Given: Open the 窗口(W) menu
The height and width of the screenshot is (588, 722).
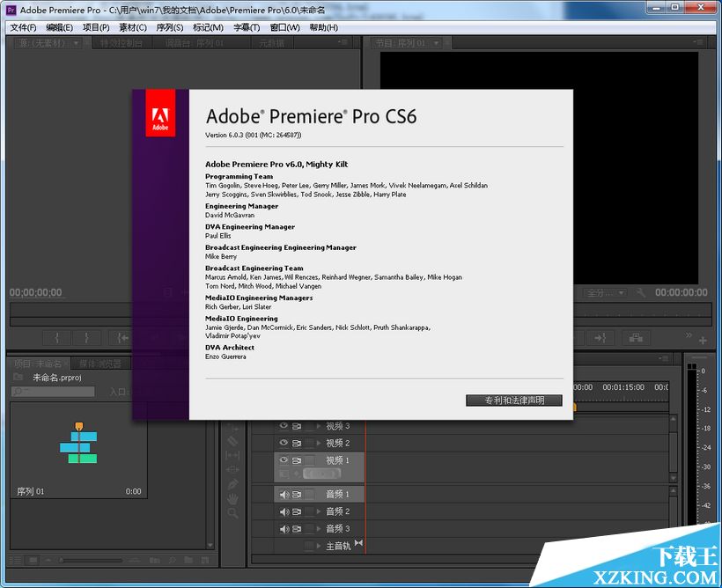Looking at the screenshot, I should tap(284, 27).
